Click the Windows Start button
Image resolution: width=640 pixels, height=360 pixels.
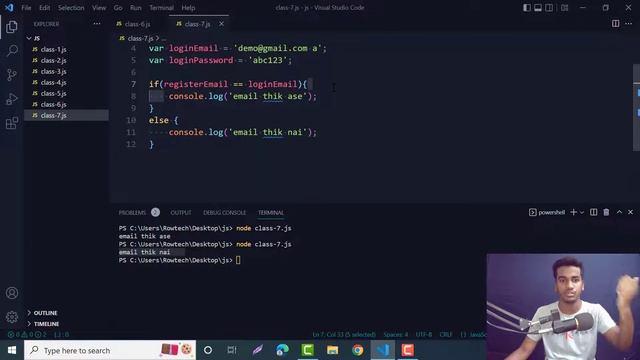pyautogui.click(x=12, y=350)
